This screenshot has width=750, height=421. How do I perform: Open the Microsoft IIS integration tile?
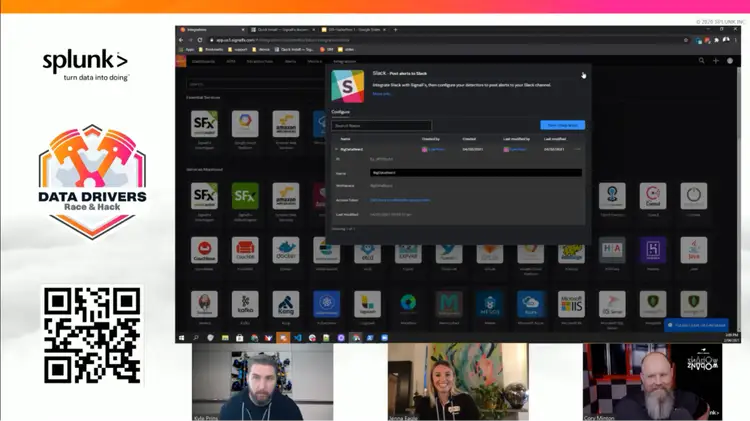(x=570, y=304)
